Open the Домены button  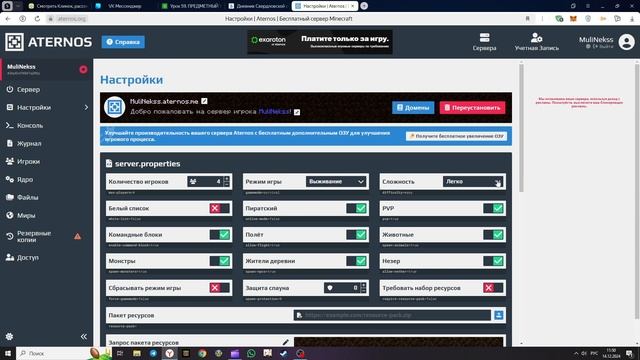click(x=413, y=108)
